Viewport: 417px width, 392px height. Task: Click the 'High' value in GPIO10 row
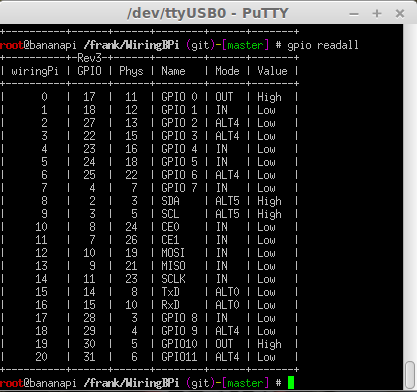pyautogui.click(x=269, y=344)
